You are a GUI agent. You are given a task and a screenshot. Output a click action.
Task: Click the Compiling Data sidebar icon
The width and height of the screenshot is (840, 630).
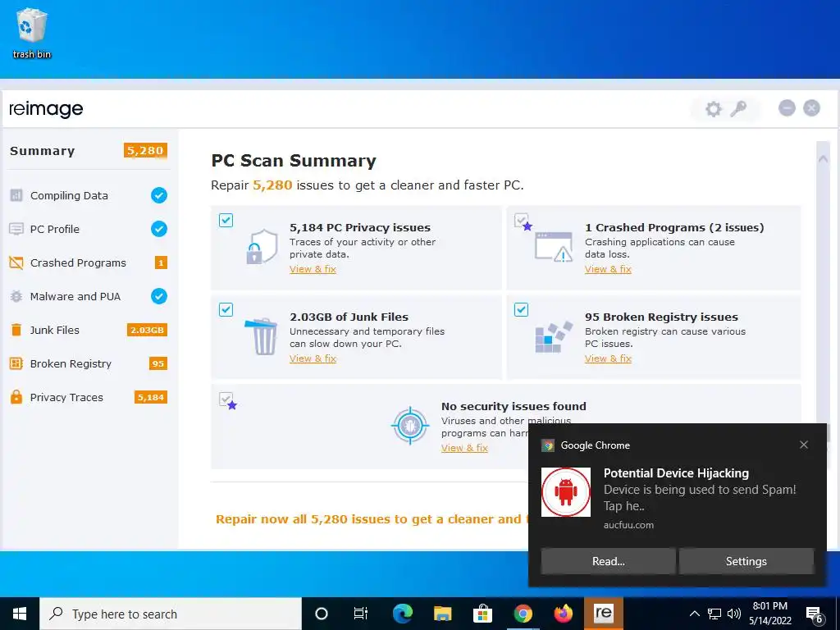point(16,195)
